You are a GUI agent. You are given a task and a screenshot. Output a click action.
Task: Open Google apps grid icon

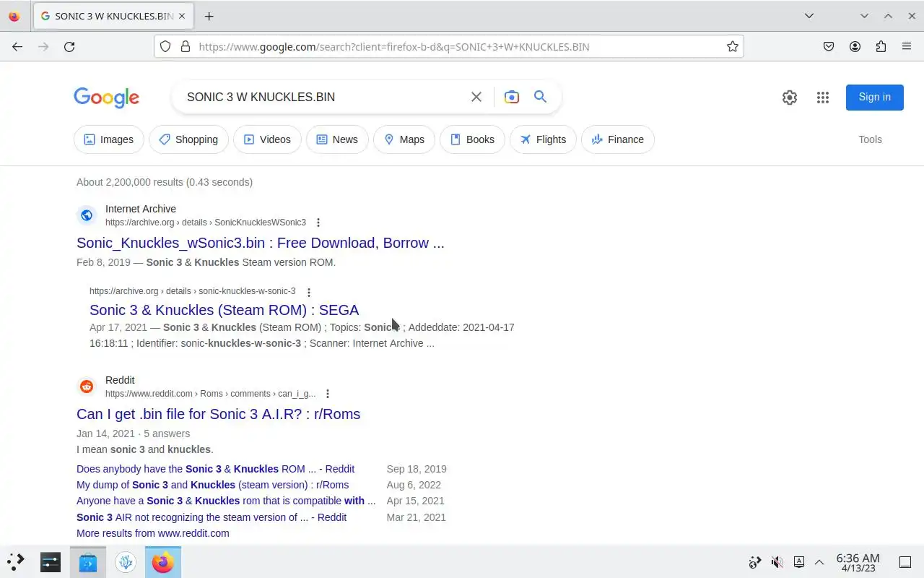point(823,98)
